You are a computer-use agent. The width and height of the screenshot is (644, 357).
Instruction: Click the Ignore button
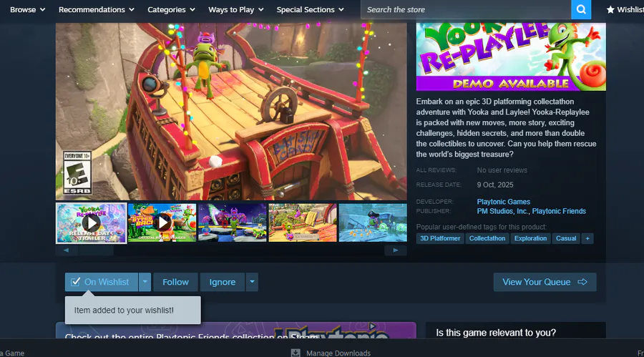[x=223, y=282]
